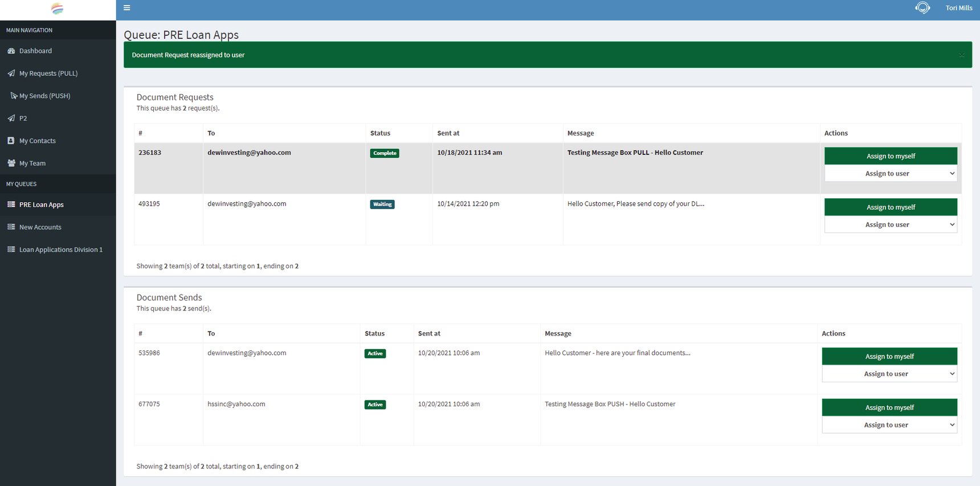Click the My Team group icon

click(11, 163)
